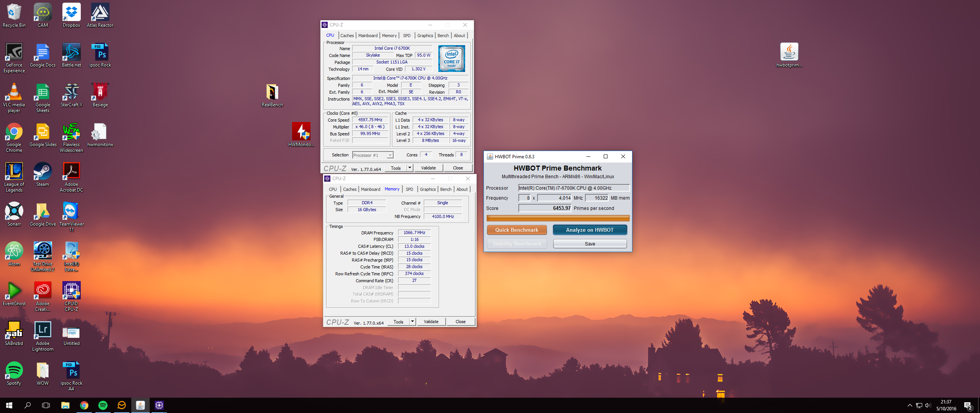Open Graphics tab in lower CPU-Z window

pos(428,189)
